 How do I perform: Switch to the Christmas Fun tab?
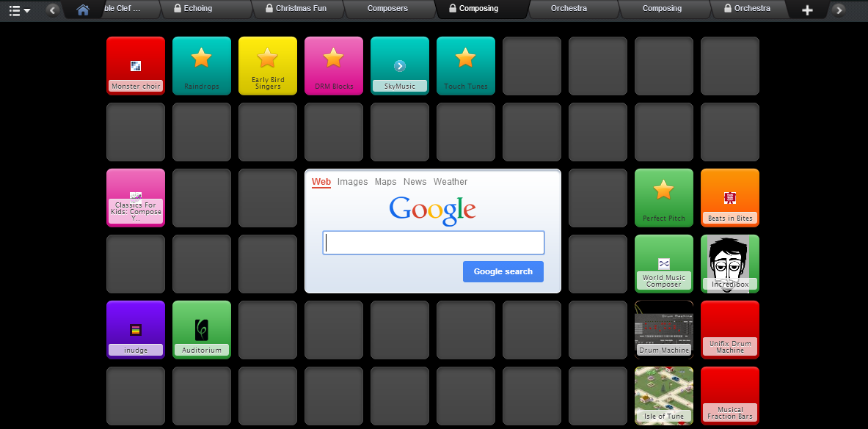tap(296, 9)
